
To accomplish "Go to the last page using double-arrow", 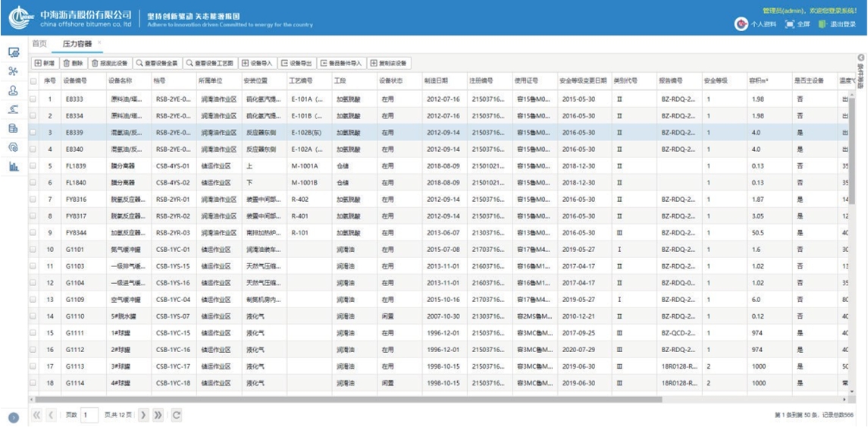I will tap(159, 415).
